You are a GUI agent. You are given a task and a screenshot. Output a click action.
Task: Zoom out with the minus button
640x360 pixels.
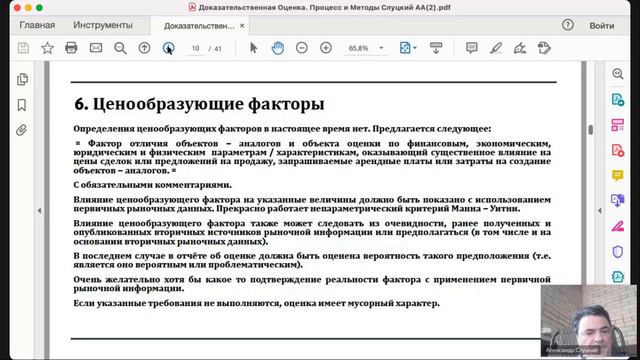(302, 48)
